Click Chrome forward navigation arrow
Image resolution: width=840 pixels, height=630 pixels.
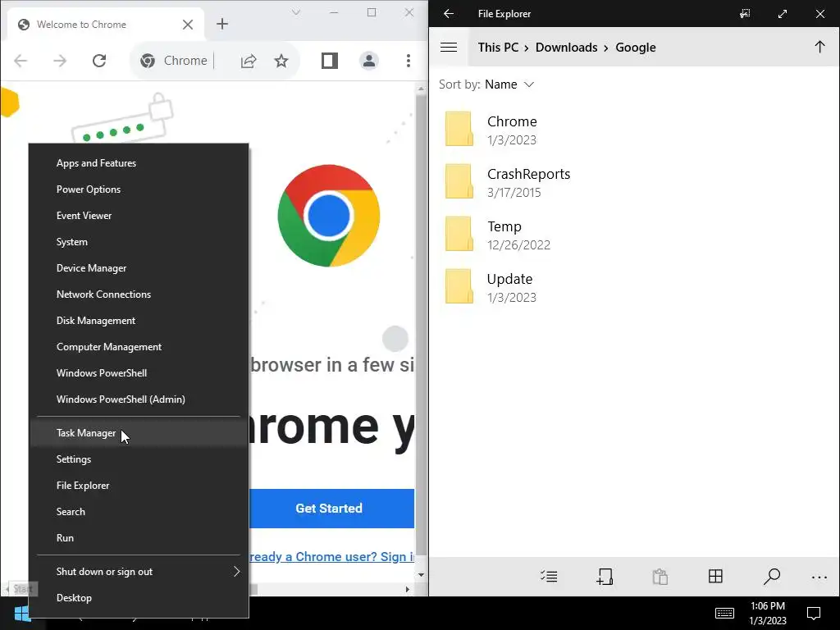coord(60,61)
